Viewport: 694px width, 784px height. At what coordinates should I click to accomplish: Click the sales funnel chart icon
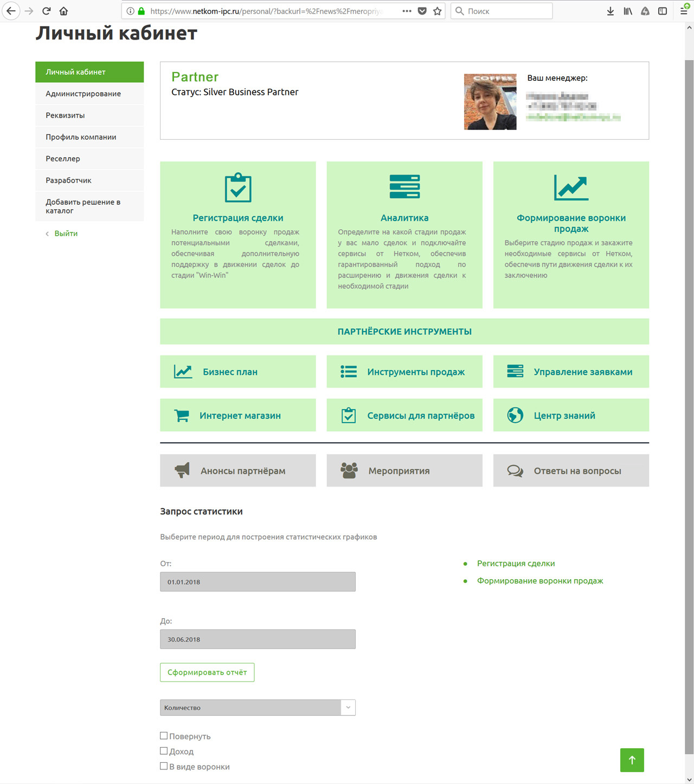[x=571, y=187]
